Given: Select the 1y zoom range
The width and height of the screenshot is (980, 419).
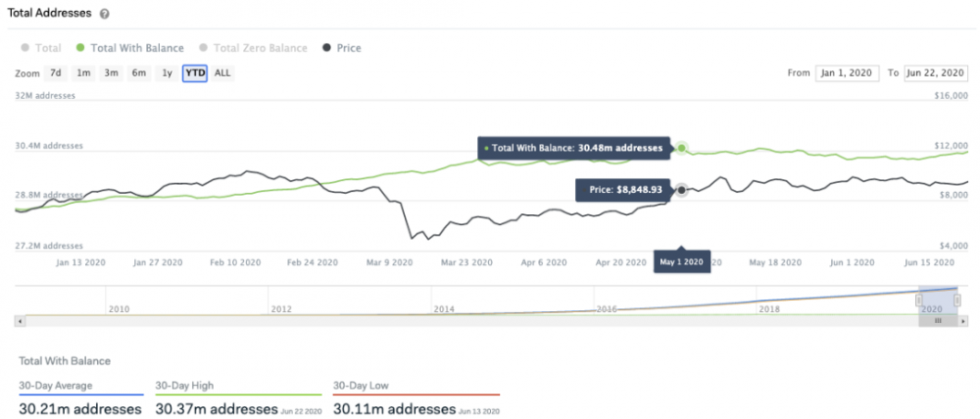Looking at the screenshot, I should 167,73.
